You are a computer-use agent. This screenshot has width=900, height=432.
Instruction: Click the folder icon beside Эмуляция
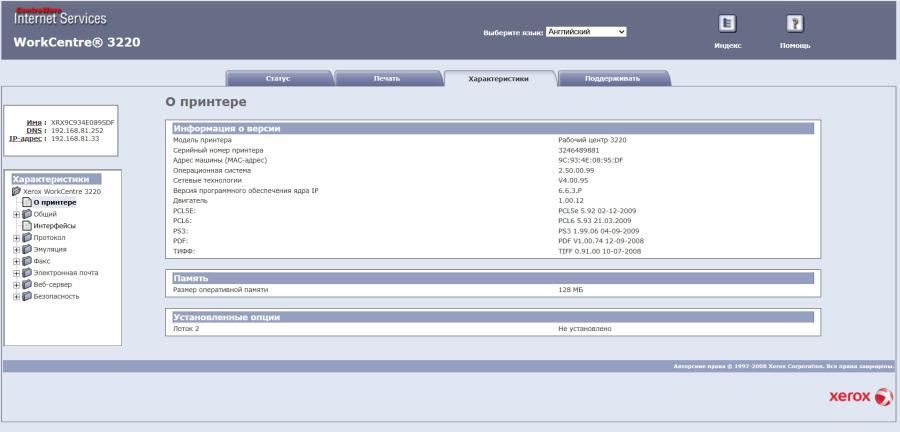click(27, 250)
